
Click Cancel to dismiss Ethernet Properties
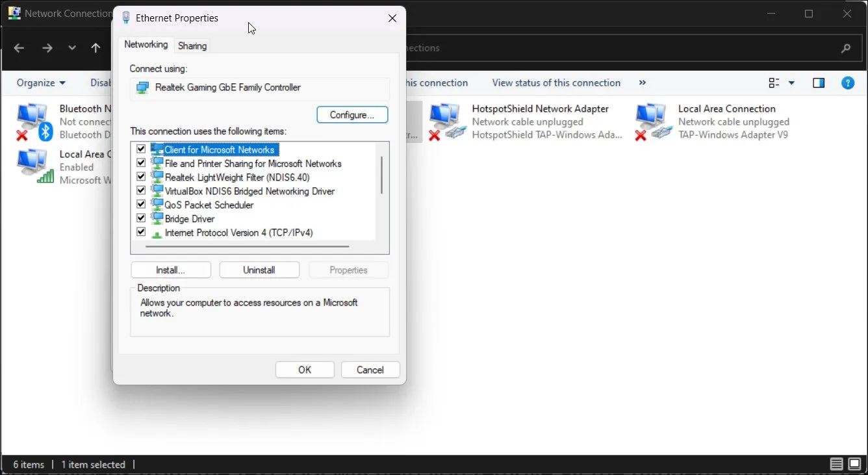coord(370,369)
